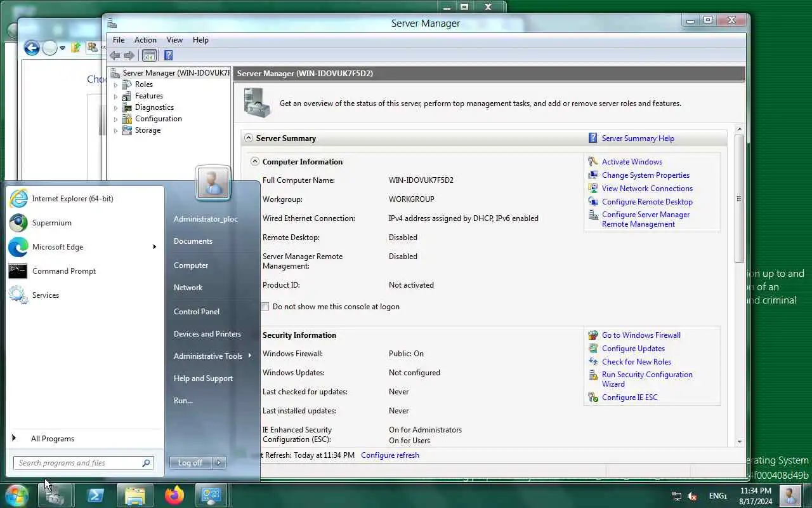This screenshot has width=812, height=508.
Task: Click the Configure refresh link
Action: click(390, 455)
